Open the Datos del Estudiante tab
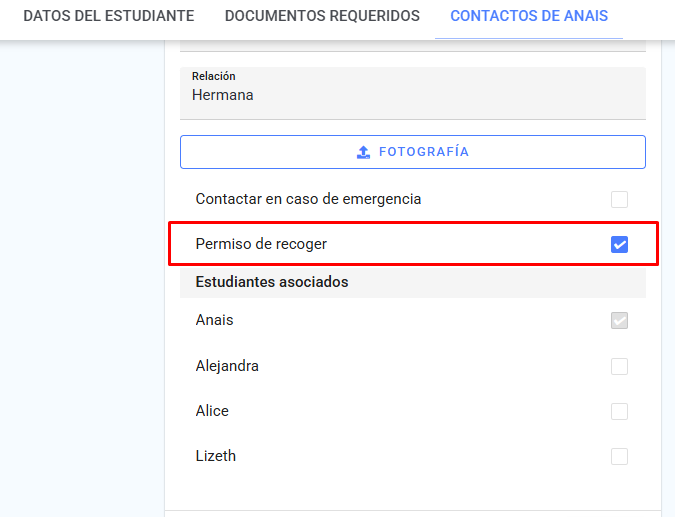The height and width of the screenshot is (517, 675). 108,16
